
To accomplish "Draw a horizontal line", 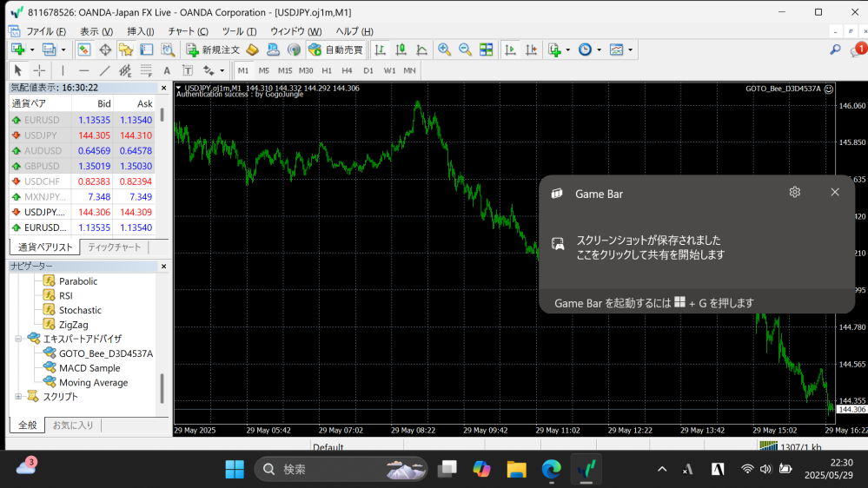I will pyautogui.click(x=83, y=70).
